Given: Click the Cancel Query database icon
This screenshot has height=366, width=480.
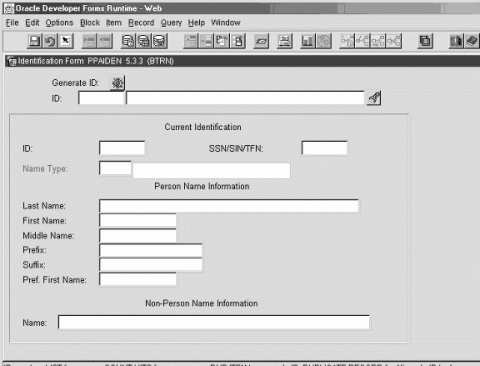Looking at the screenshot, I should tap(159, 41).
